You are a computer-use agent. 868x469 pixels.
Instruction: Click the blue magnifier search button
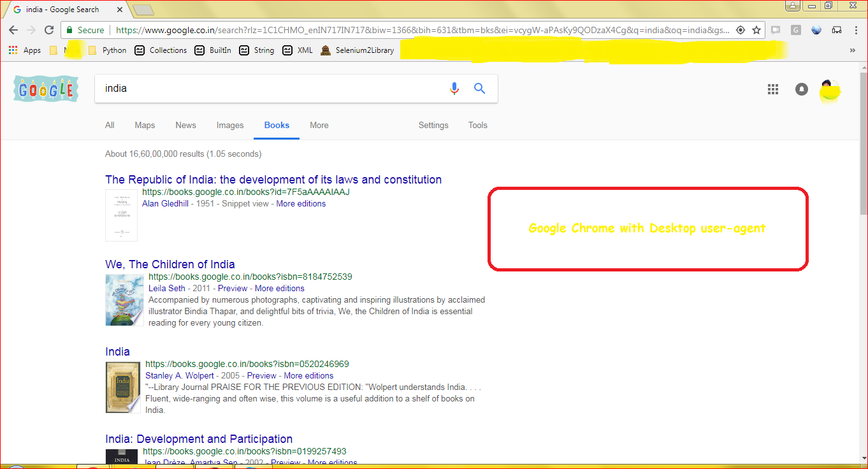coord(480,89)
